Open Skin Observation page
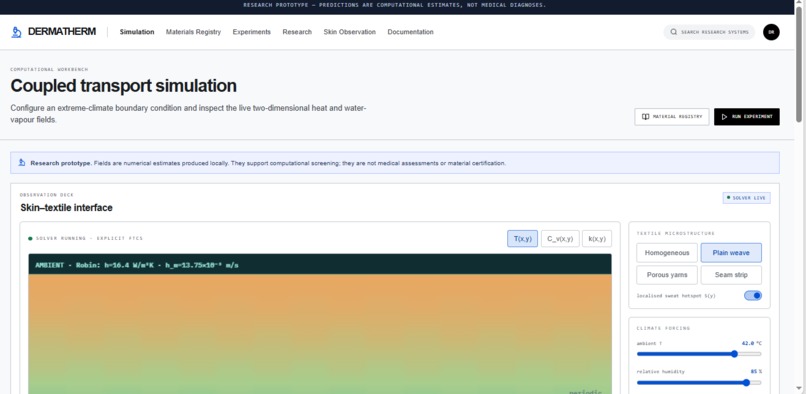The width and height of the screenshot is (806, 394). (x=350, y=32)
